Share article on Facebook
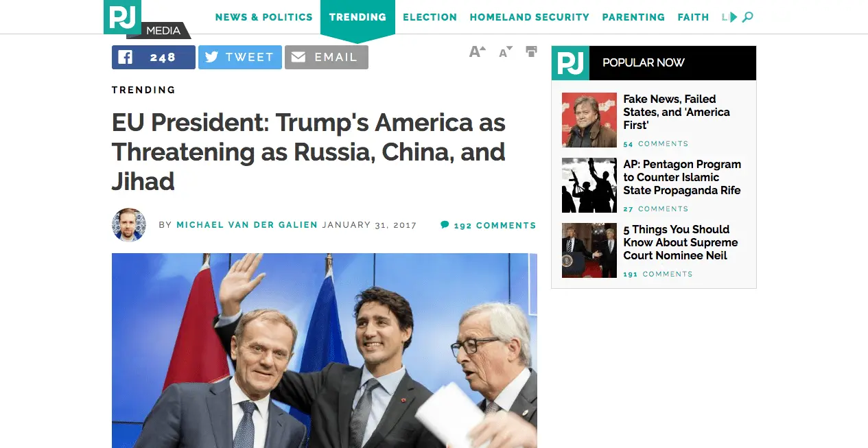 pos(154,58)
